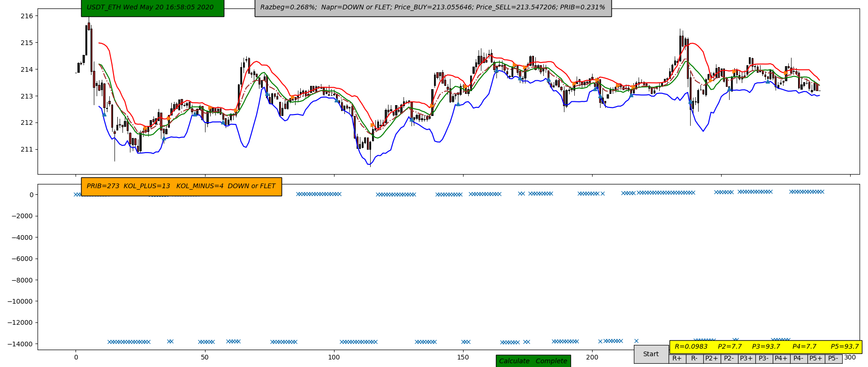Viewport: 868px width, 367px height.
Task: Click the Start button
Action: 651,354
